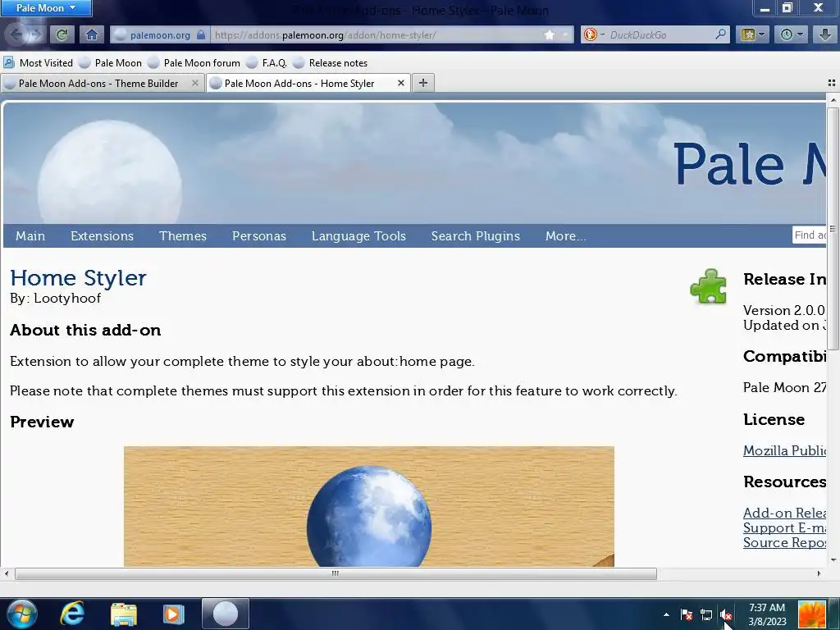Go to Main in site navigation

coord(30,235)
